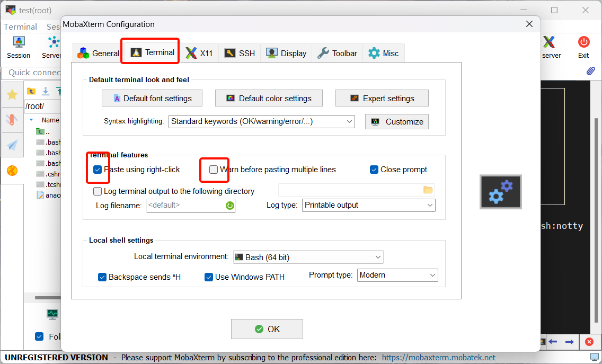
Task: Collapse the Name column expander arrow
Action: click(31, 120)
